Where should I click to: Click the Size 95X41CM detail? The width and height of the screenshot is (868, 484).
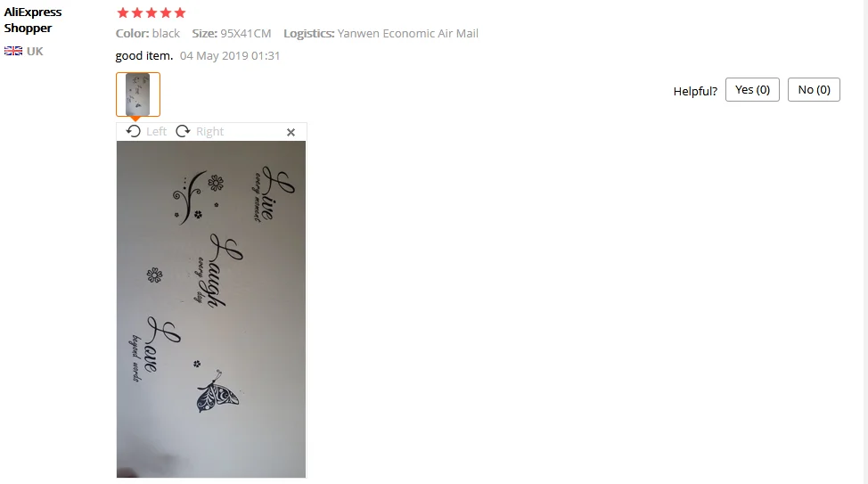(x=232, y=33)
